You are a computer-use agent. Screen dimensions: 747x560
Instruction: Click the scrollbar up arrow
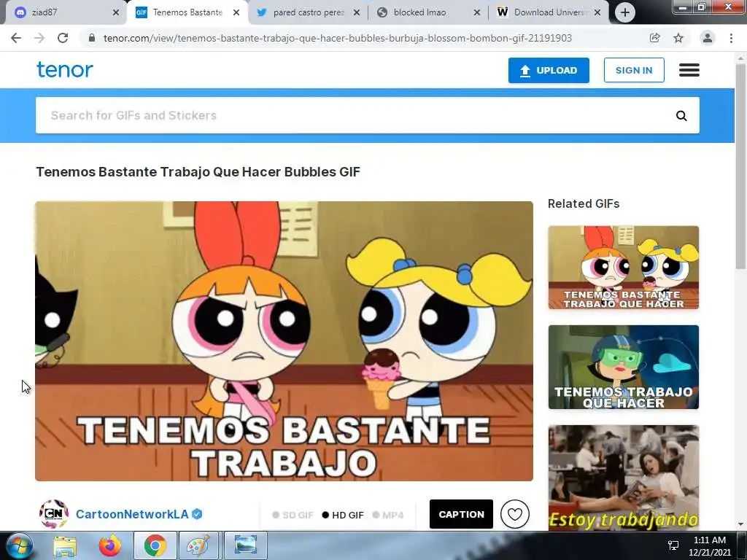(x=740, y=58)
